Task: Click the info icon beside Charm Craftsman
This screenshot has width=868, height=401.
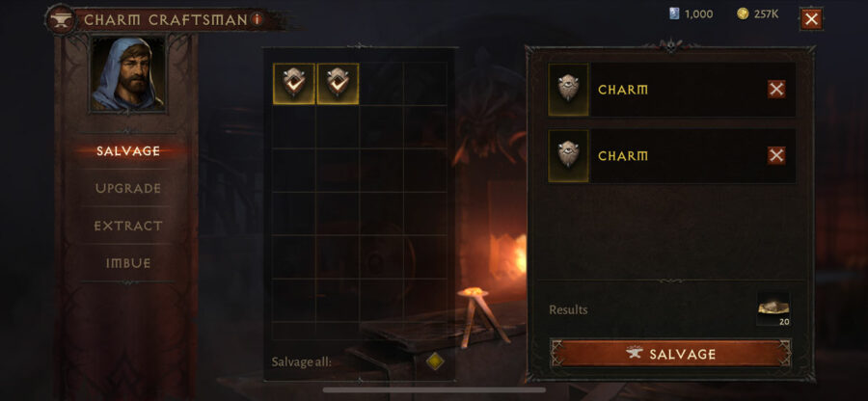Action: click(x=257, y=20)
